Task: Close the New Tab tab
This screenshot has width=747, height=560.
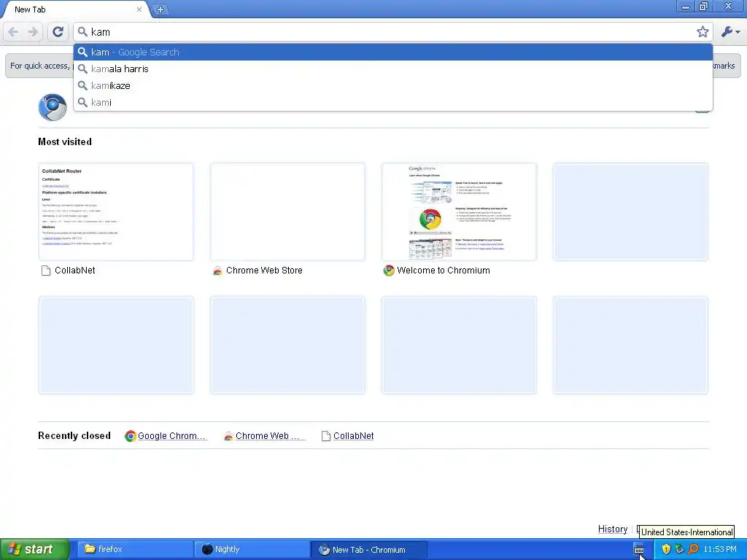Action: pos(139,9)
